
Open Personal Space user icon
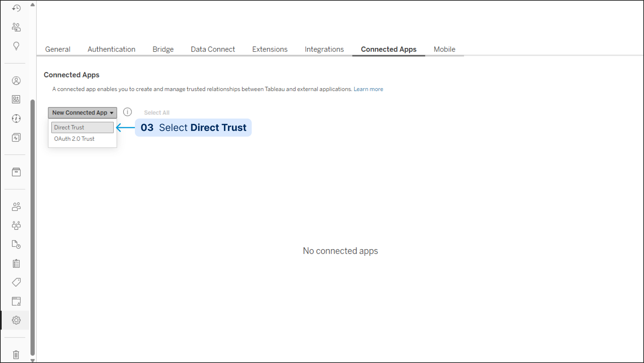point(16,81)
